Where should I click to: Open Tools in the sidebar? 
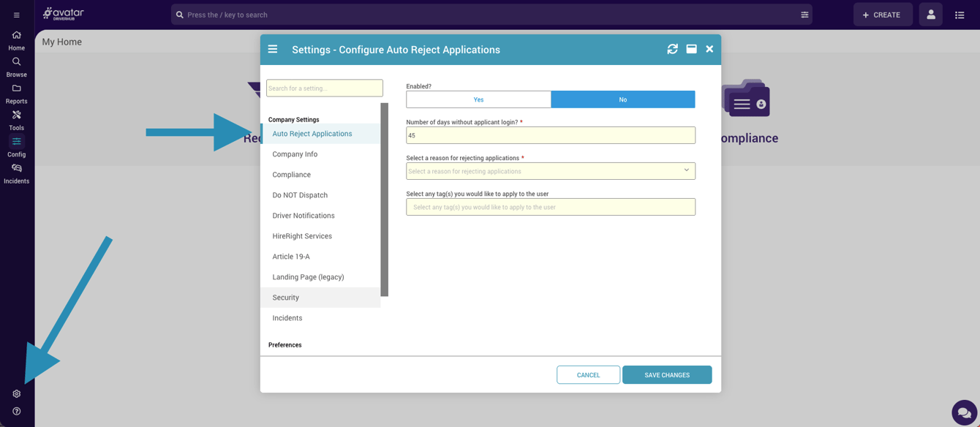click(16, 121)
